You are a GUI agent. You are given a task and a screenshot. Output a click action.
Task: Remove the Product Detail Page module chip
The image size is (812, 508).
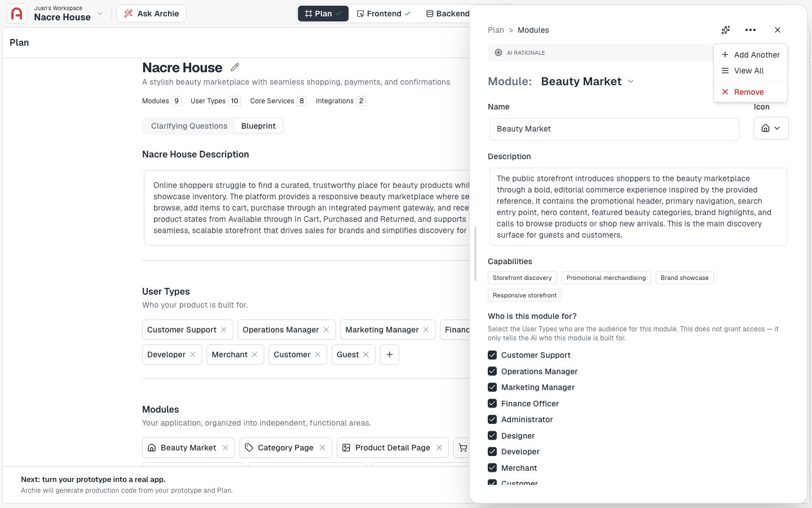coord(439,448)
